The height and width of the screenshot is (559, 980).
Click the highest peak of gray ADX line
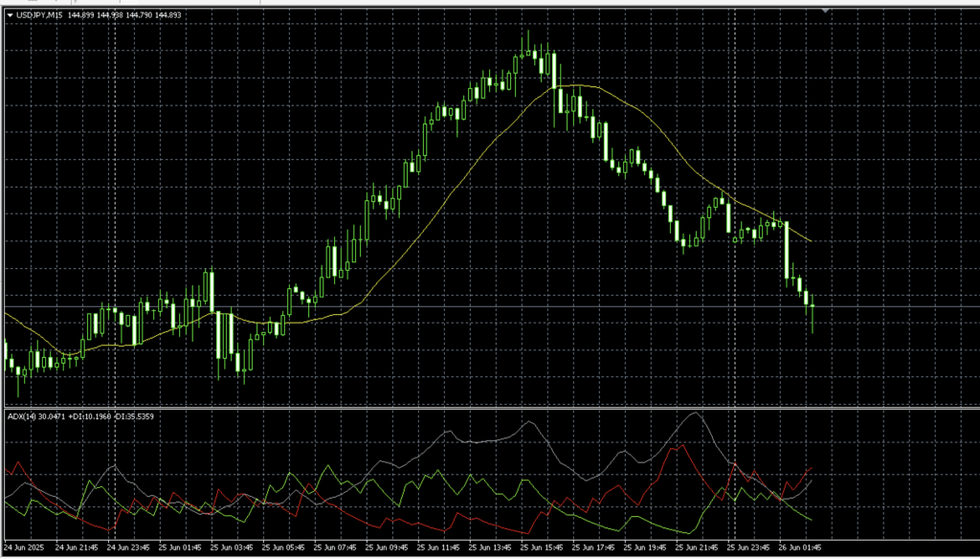697,414
